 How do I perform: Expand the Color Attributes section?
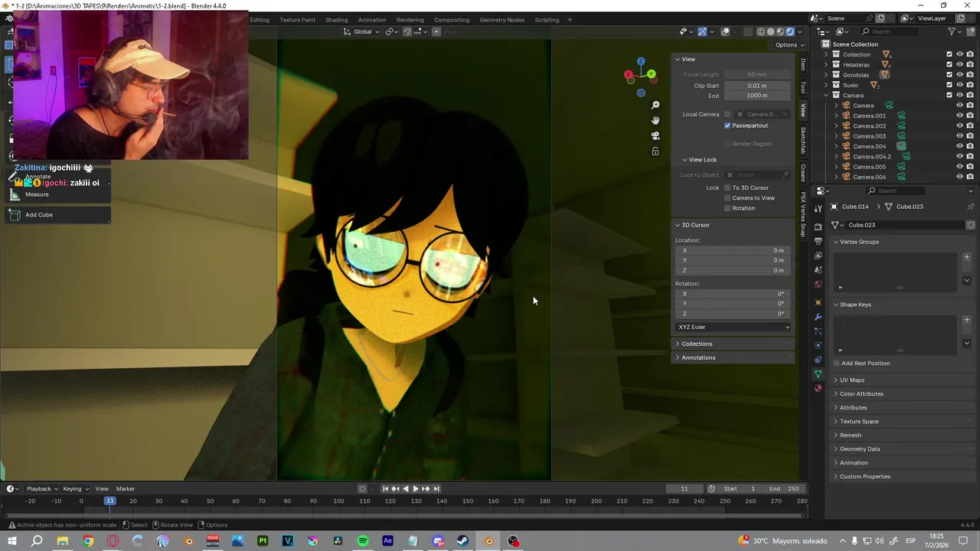861,393
